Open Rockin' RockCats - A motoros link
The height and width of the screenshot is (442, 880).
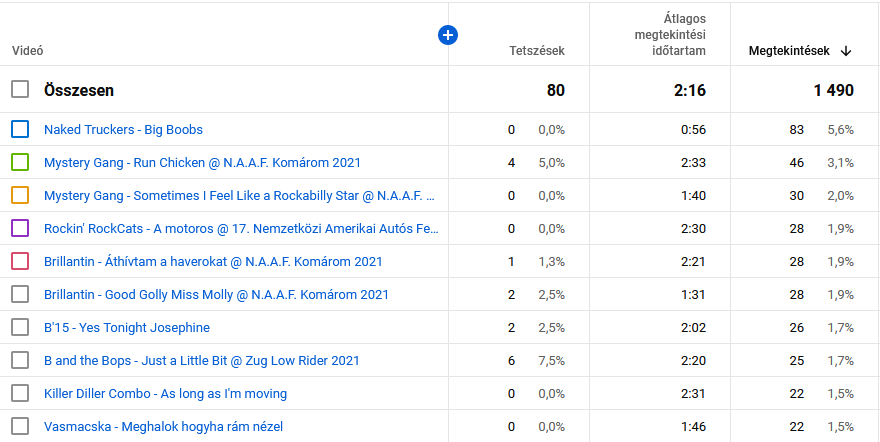tap(241, 229)
